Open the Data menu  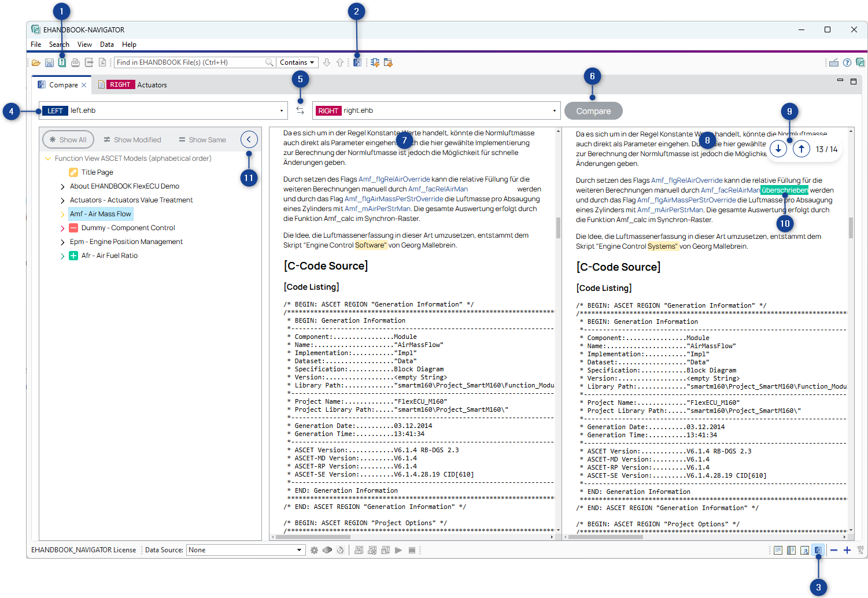tap(107, 45)
